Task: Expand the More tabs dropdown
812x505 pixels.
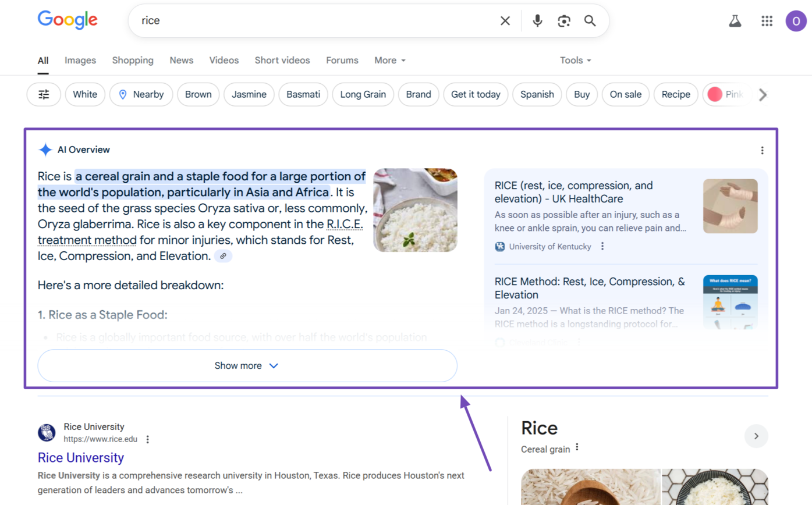Action: 390,61
